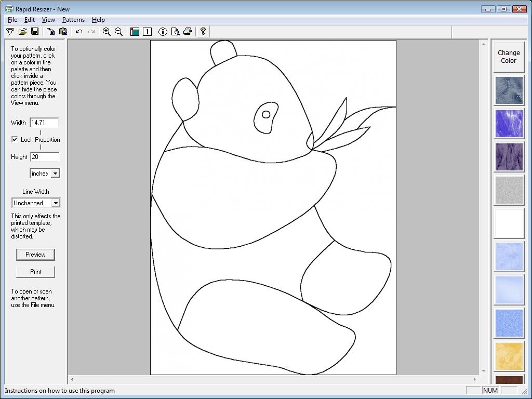Click the printer toolbar icon

[188, 32]
